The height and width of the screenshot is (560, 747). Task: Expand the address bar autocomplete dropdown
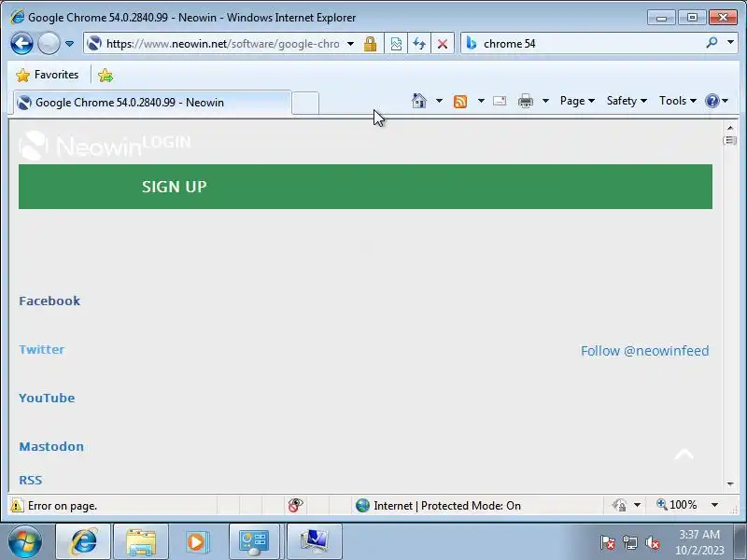(351, 44)
